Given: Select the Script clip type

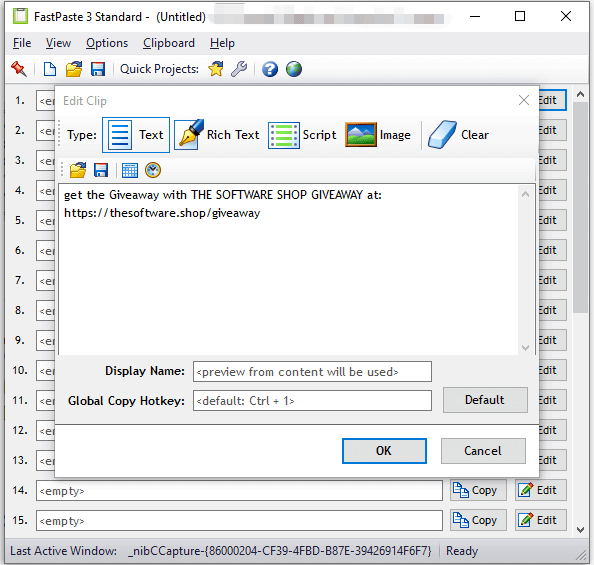Looking at the screenshot, I should pos(302,135).
